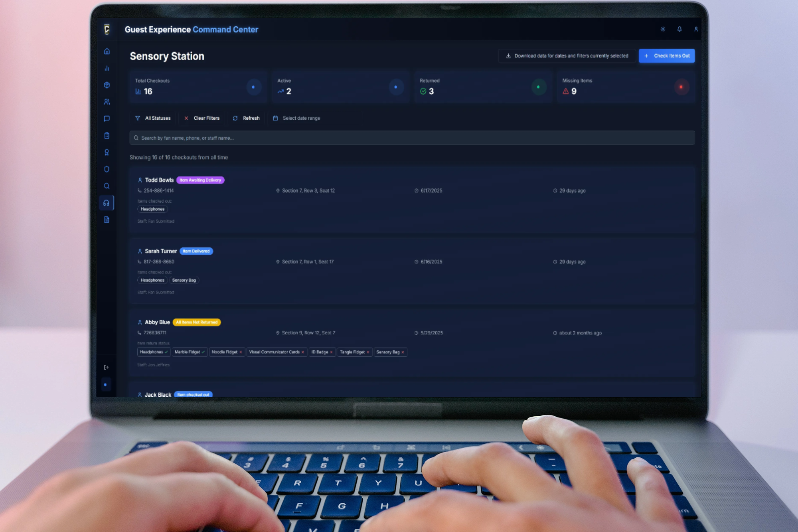Click phone number 254-886-1414

coord(158,191)
